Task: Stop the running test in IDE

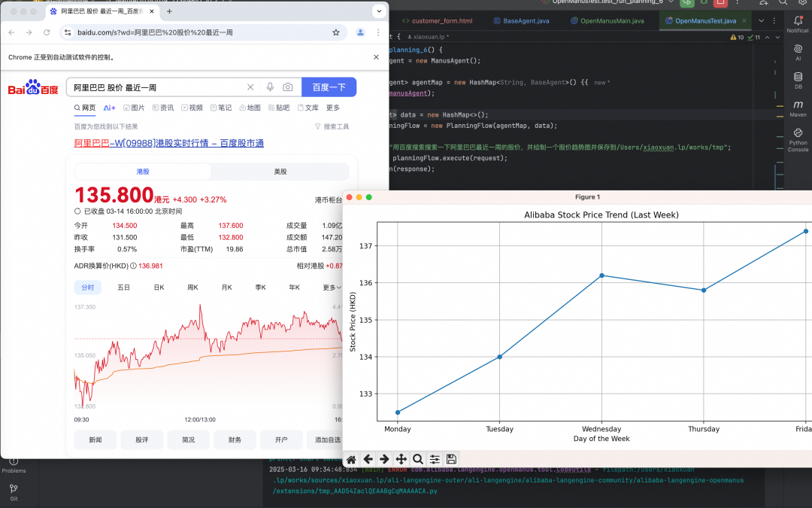Action: (720, 2)
